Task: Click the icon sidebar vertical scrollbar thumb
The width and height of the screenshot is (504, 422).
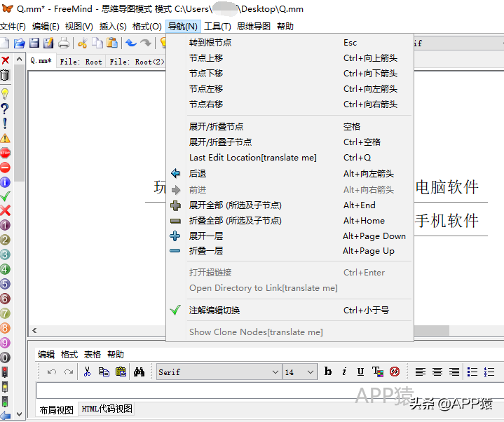Action: (x=20, y=123)
